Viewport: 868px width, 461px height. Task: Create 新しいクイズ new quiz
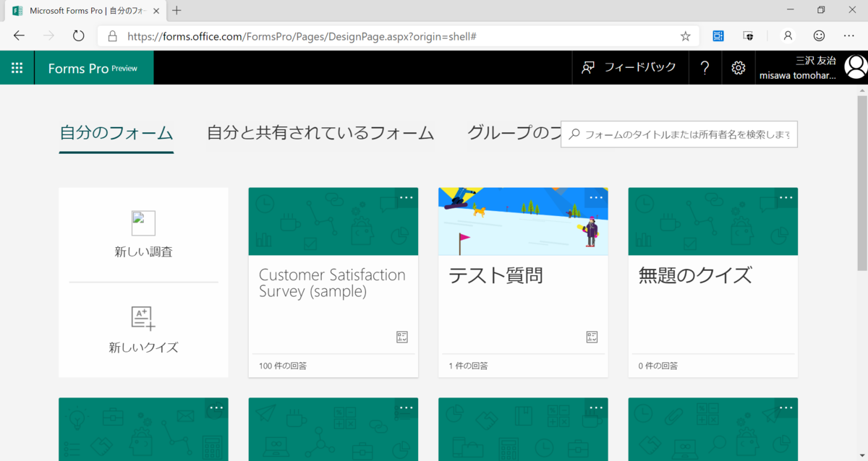143,329
